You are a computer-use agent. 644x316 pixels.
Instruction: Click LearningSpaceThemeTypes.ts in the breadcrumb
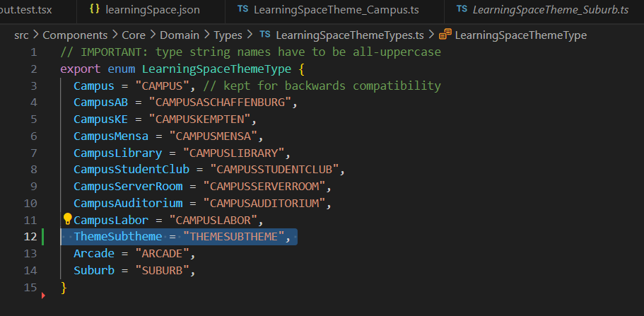click(x=350, y=35)
